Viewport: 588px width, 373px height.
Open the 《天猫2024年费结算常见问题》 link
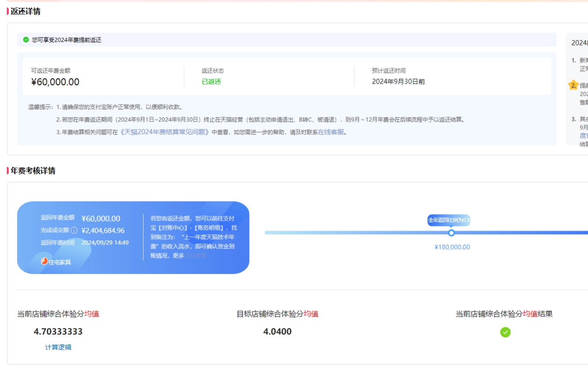[x=165, y=132]
